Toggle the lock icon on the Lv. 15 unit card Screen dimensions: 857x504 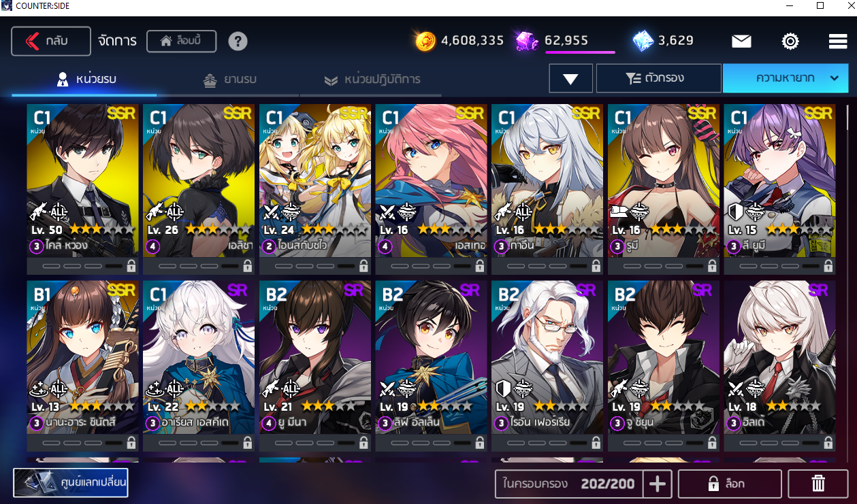click(828, 266)
